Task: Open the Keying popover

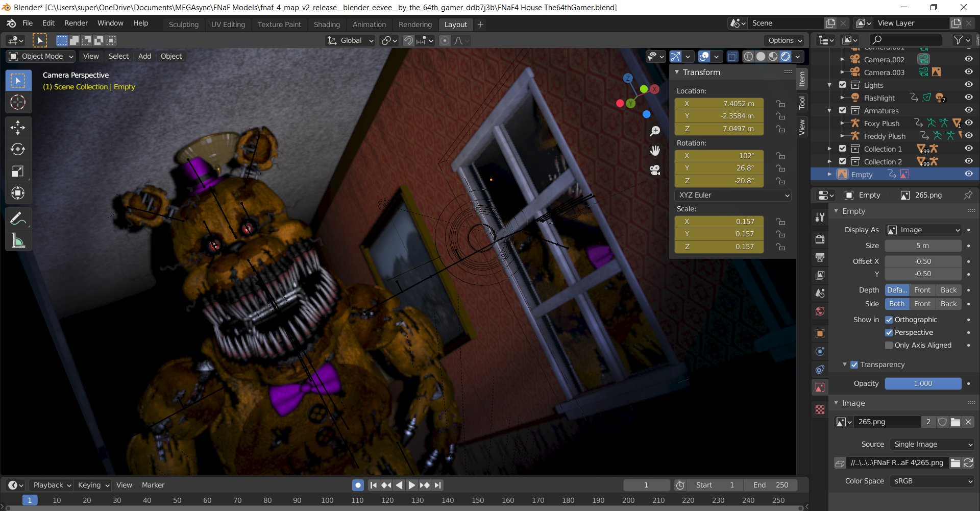Action: [x=92, y=485]
